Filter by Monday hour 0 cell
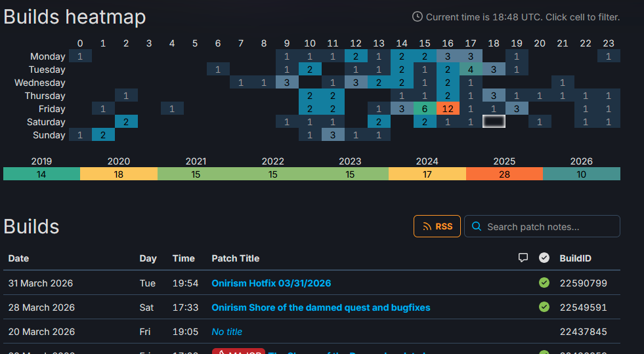The width and height of the screenshot is (644, 354). point(80,56)
